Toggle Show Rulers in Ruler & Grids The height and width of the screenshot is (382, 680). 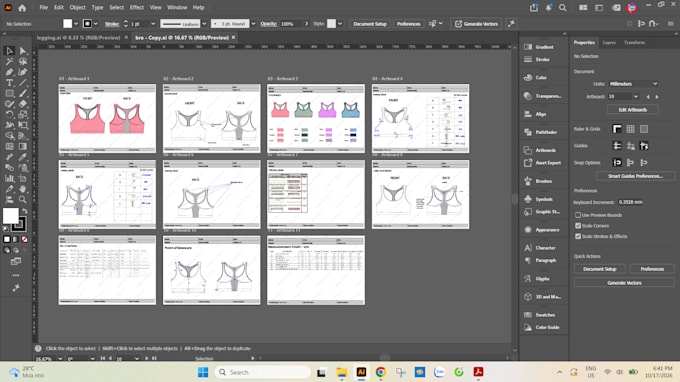(x=617, y=129)
